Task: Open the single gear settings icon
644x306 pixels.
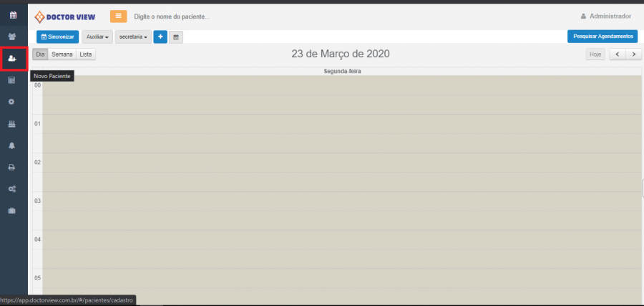Action: pos(11,102)
